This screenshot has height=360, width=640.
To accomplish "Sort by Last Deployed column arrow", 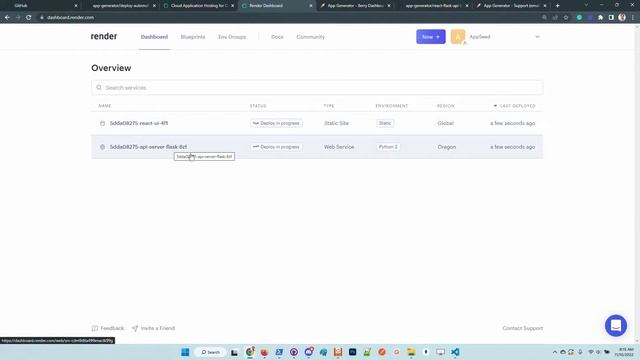I will pyautogui.click(x=495, y=106).
